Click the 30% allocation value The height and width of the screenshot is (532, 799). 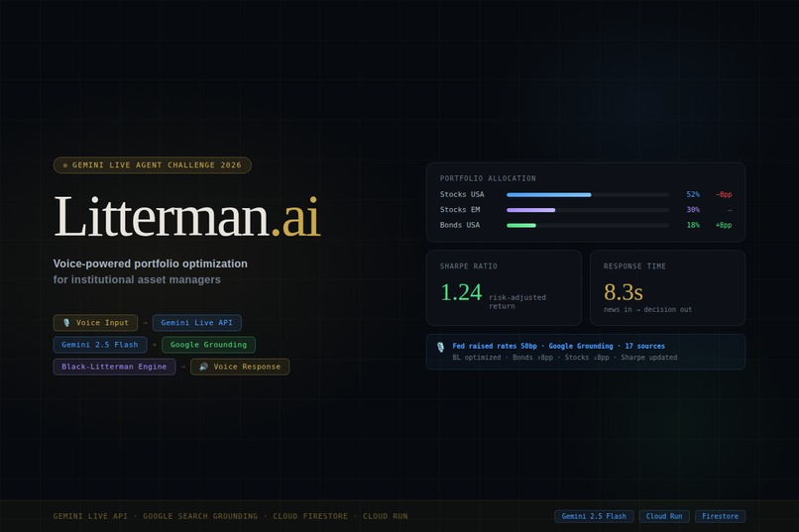(x=693, y=210)
